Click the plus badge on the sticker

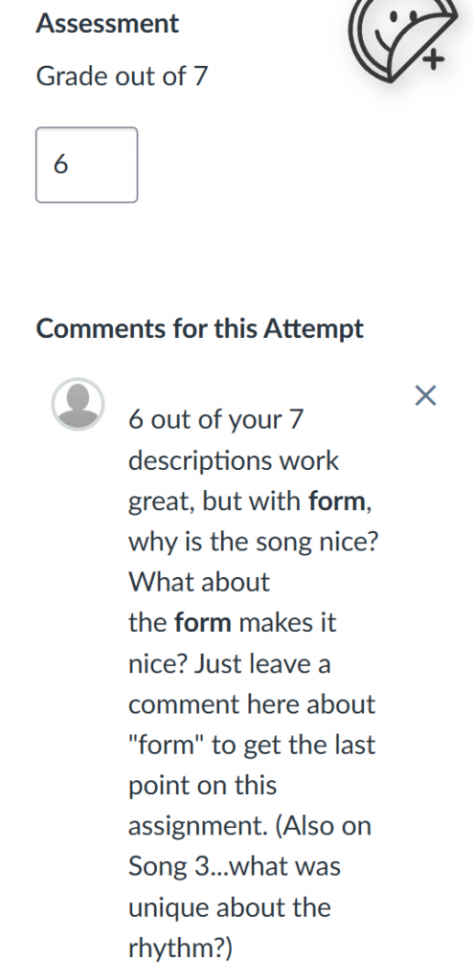pyautogui.click(x=433, y=60)
